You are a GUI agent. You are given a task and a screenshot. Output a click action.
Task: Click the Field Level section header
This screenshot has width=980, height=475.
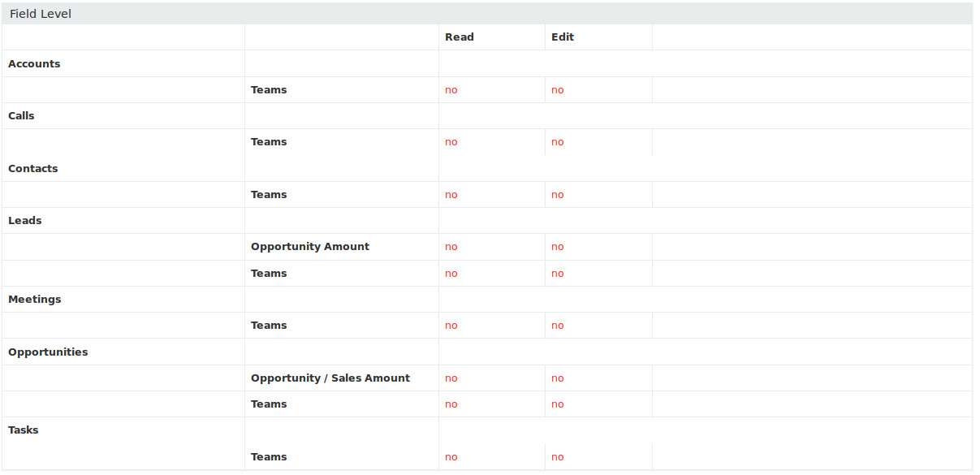(41, 14)
